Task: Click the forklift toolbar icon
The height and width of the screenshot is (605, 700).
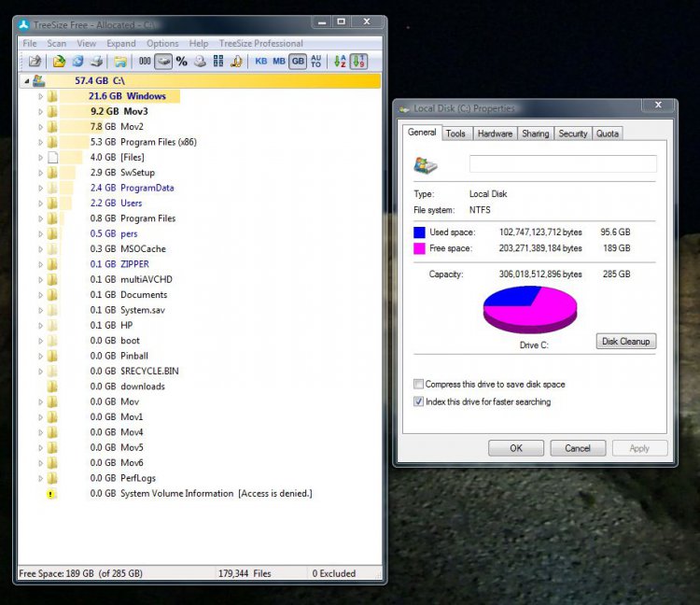Action: tap(236, 62)
